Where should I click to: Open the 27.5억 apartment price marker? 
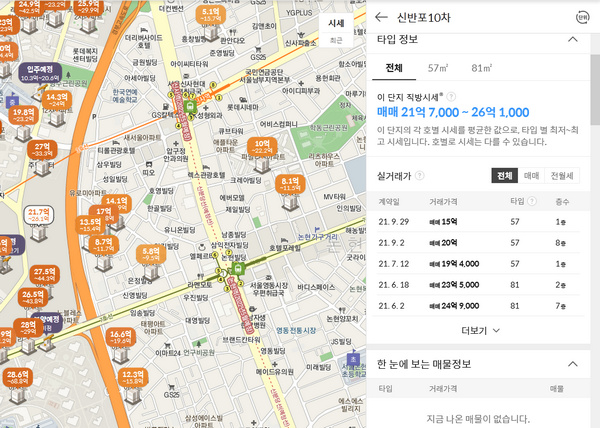[44, 275]
